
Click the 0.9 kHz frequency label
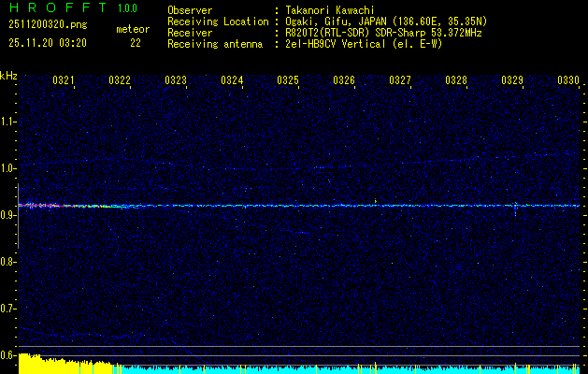click(x=8, y=215)
